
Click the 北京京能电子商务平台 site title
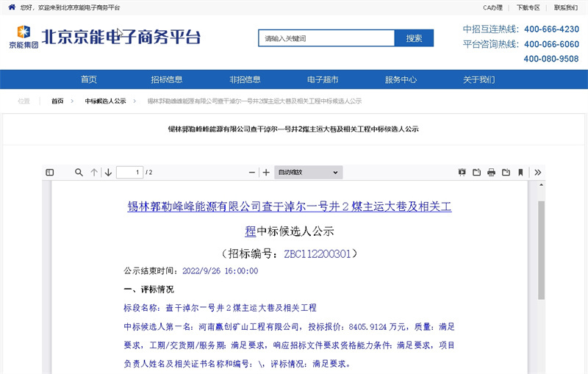click(x=121, y=37)
